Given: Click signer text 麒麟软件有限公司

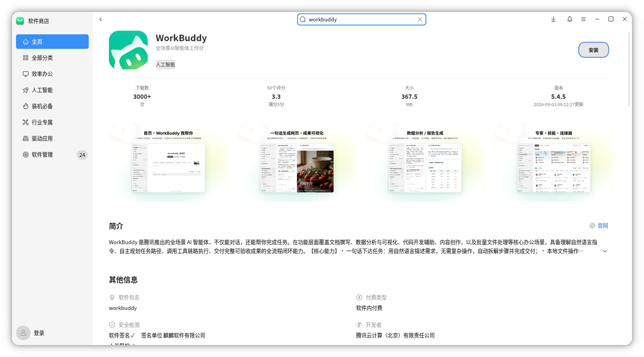Looking at the screenshot, I should [x=184, y=335].
